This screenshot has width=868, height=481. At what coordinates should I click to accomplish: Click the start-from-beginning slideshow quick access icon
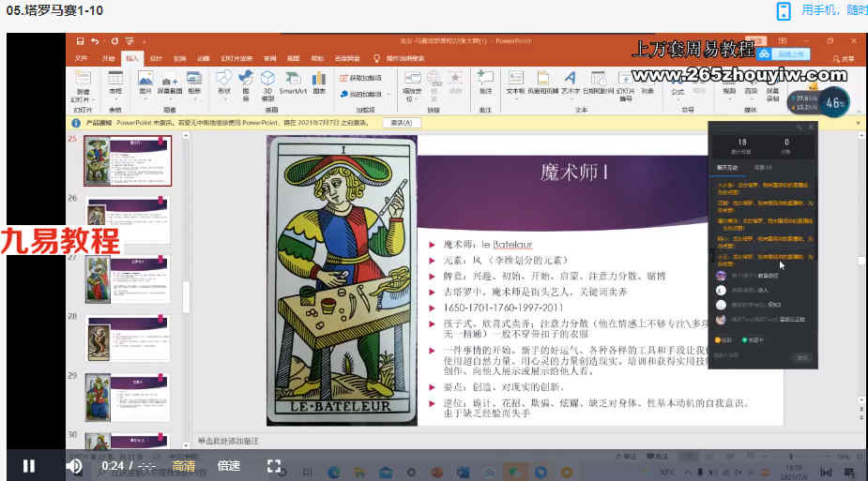[129, 41]
